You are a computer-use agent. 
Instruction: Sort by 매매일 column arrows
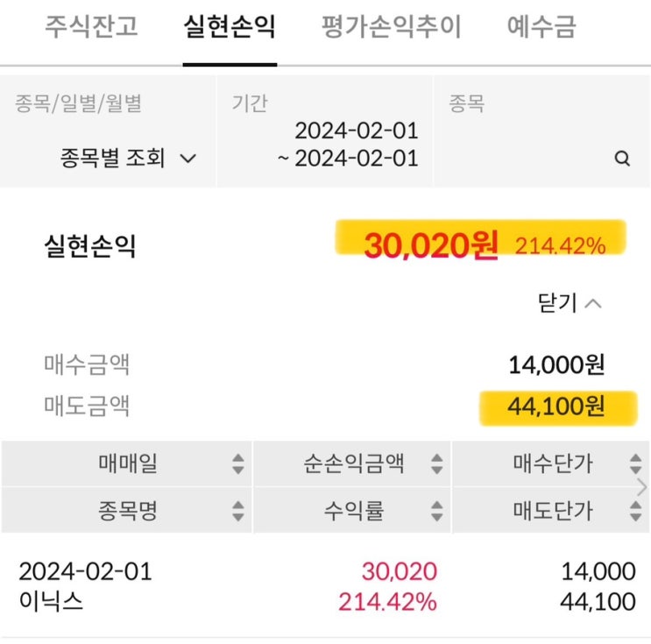click(x=238, y=464)
